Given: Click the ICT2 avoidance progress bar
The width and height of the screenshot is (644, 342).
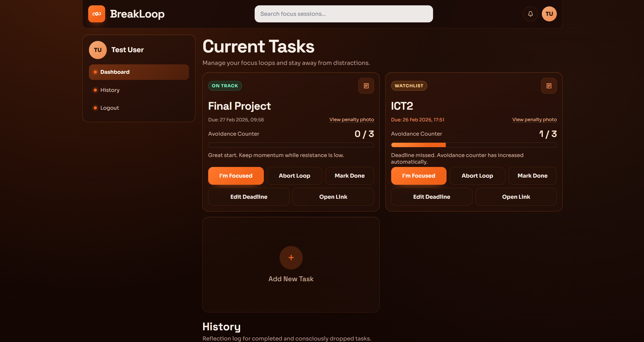Looking at the screenshot, I should tap(473, 145).
